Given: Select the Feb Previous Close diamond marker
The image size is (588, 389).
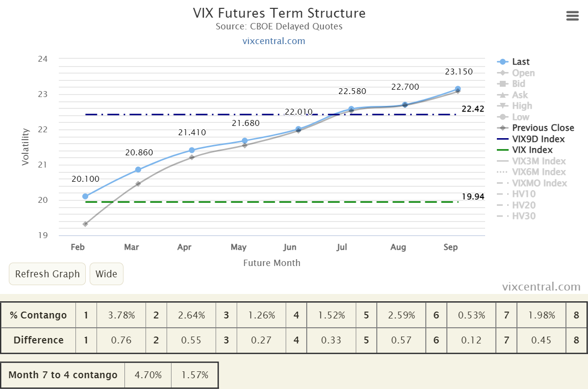Looking at the screenshot, I should 85,224.
